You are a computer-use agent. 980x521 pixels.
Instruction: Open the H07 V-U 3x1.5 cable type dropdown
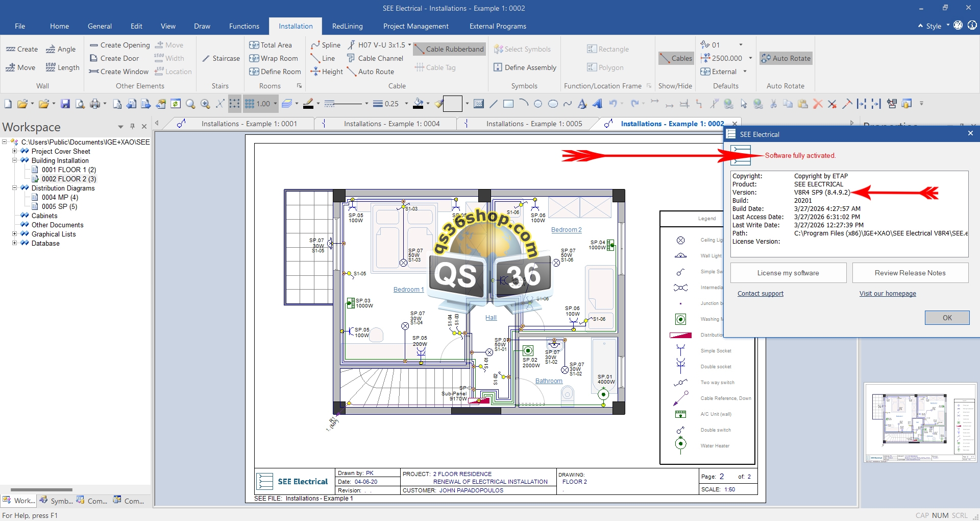tap(409, 45)
